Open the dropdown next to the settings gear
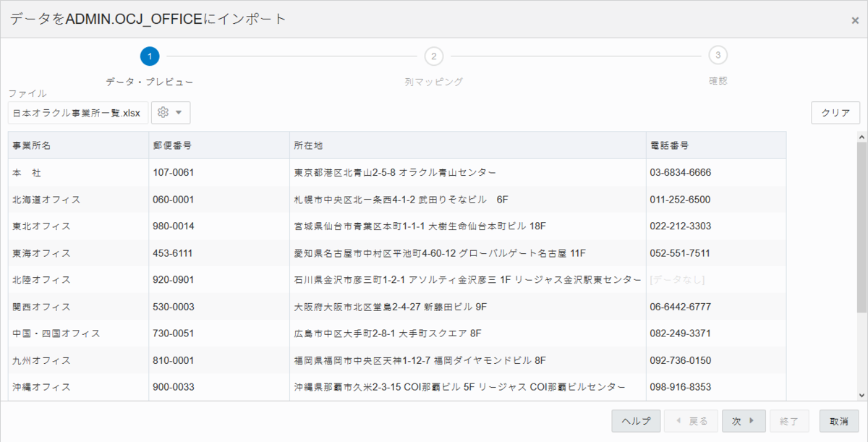This screenshot has width=868, height=442. (180, 113)
